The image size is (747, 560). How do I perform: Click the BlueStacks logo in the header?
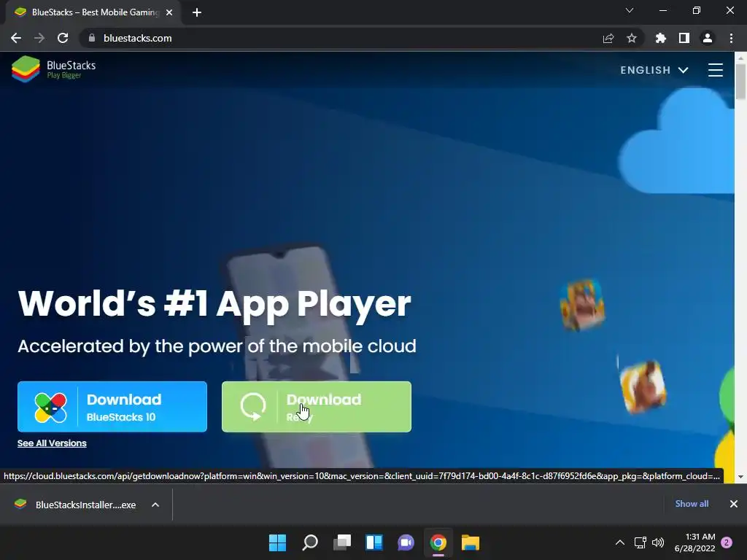pyautogui.click(x=53, y=69)
